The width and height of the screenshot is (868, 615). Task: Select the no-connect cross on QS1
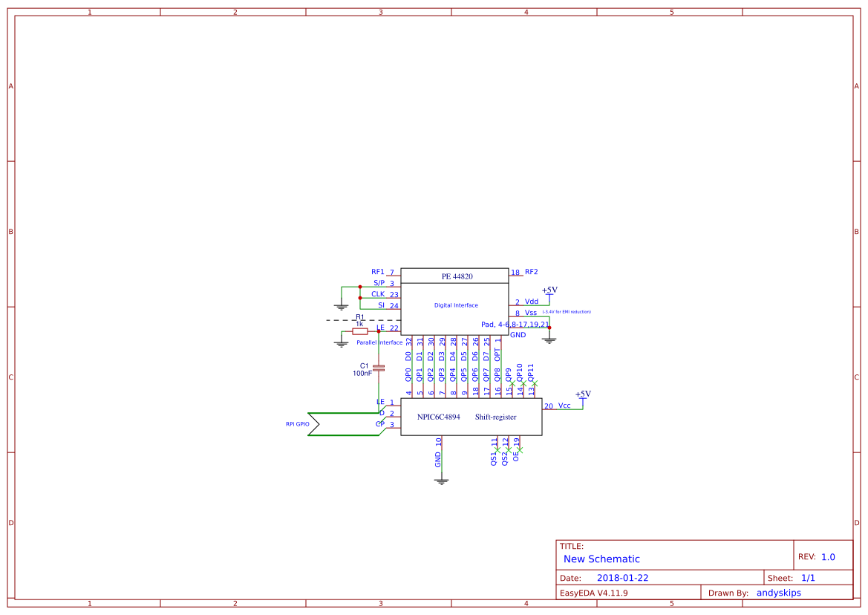tap(497, 449)
